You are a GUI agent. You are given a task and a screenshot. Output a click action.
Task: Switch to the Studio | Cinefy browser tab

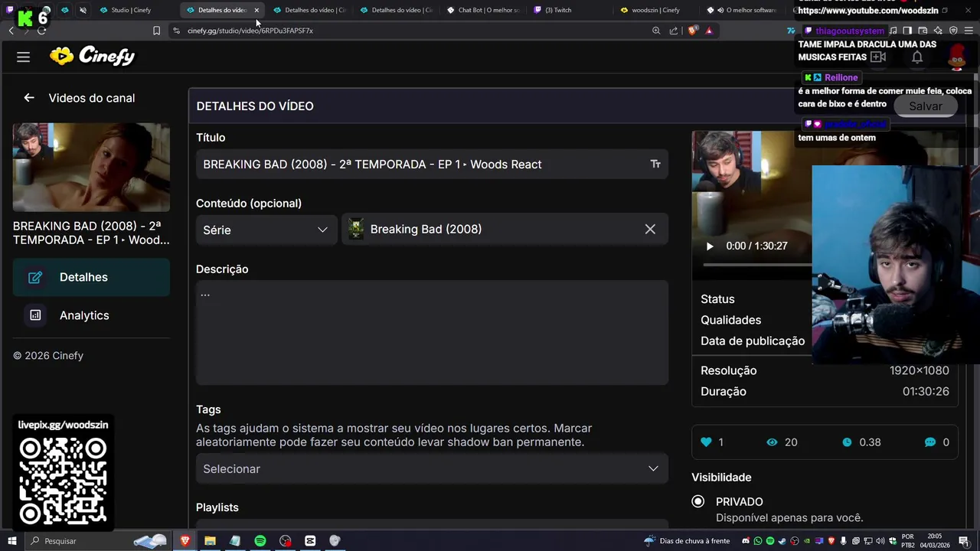point(131,10)
